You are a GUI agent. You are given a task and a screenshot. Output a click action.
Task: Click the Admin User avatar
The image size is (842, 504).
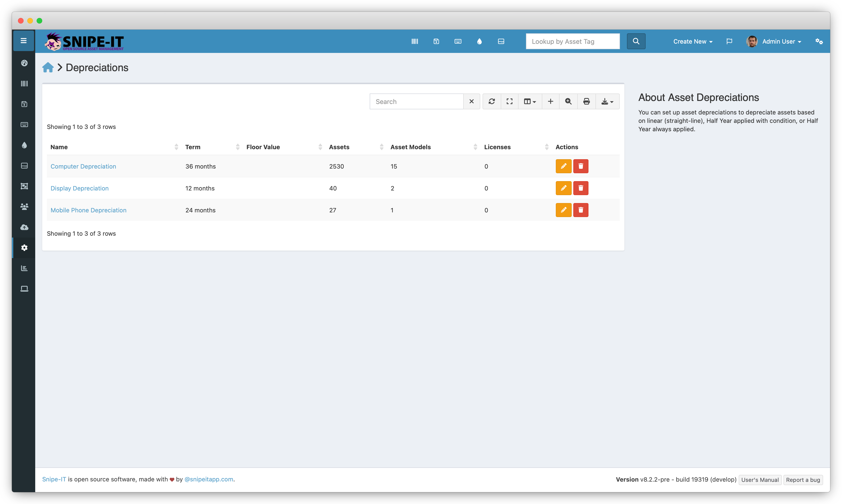752,41
